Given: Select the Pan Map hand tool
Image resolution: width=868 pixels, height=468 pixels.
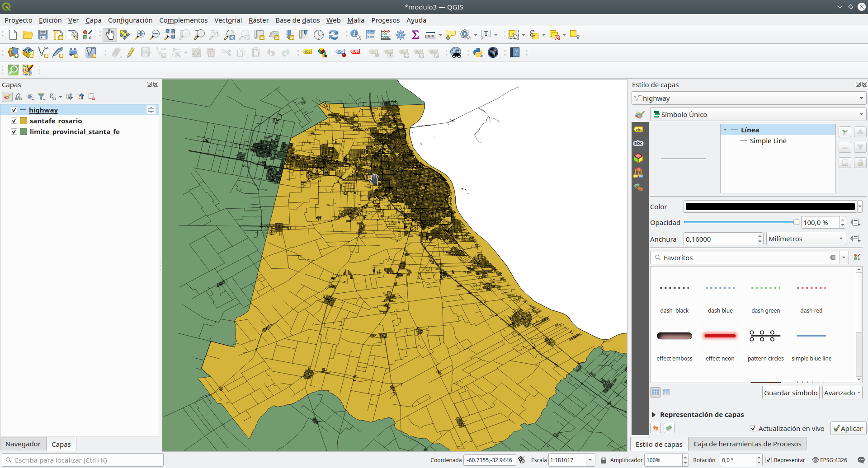Looking at the screenshot, I should (109, 35).
